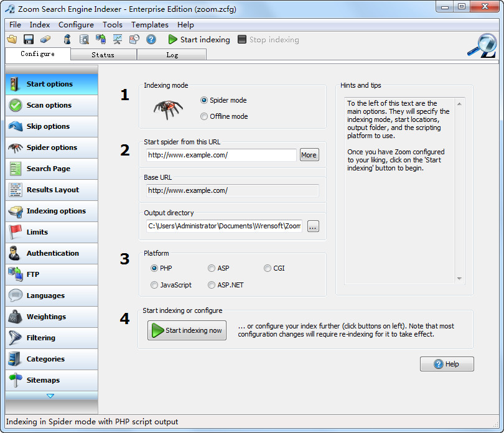504x433 pixels.
Task: Save configuration using the disk icon
Action: pyautogui.click(x=27, y=39)
